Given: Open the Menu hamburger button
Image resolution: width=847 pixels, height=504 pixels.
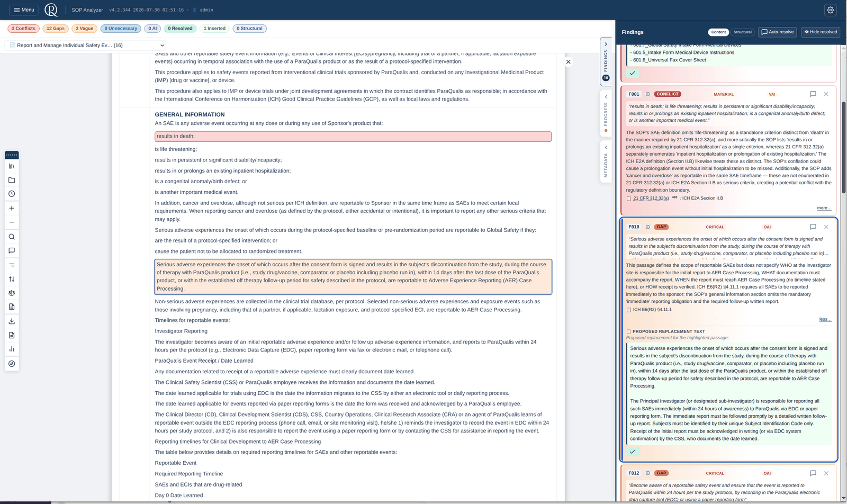Looking at the screenshot, I should pyautogui.click(x=24, y=10).
